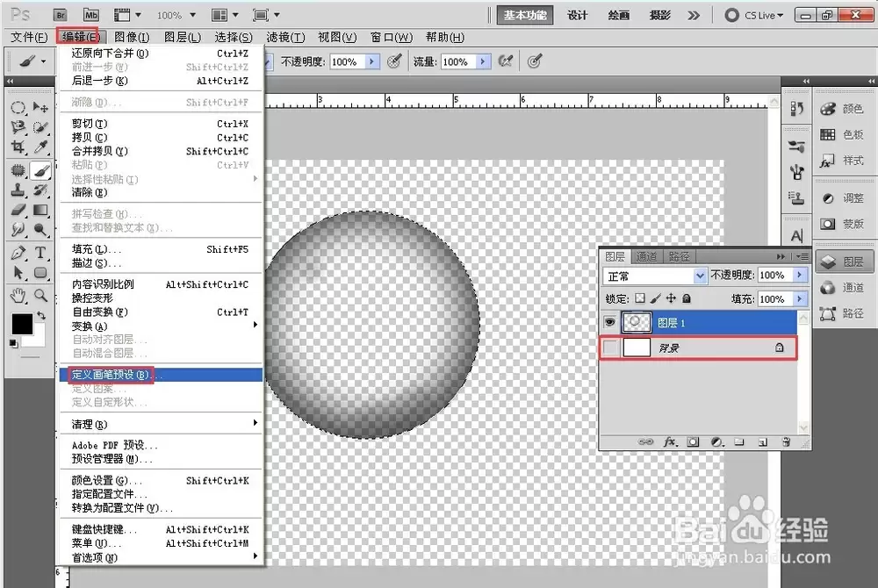Reset to default foreground background colors
This screenshot has height=588, width=878.
(13, 343)
